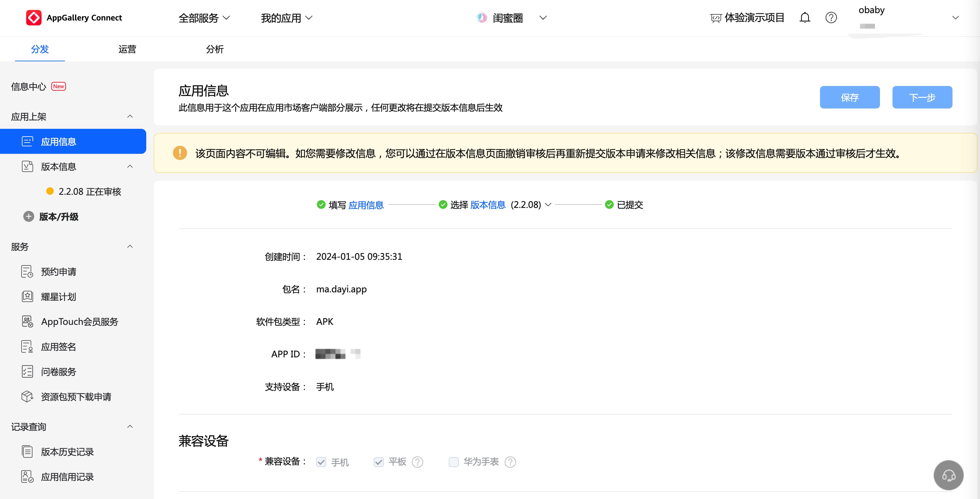
Task: Open the help question mark icon
Action: pyautogui.click(x=831, y=18)
